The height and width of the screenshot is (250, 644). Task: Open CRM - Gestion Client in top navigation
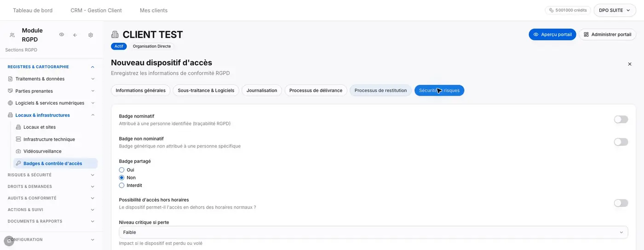point(96,11)
